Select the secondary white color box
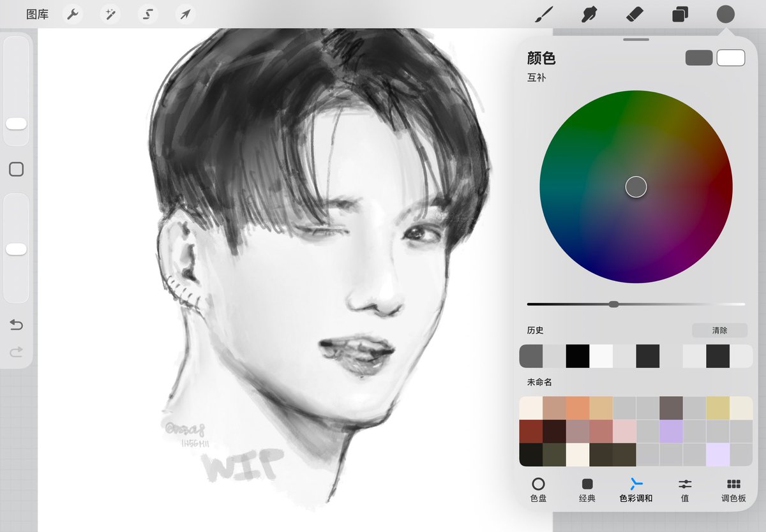Image resolution: width=766 pixels, height=532 pixels. [731, 58]
